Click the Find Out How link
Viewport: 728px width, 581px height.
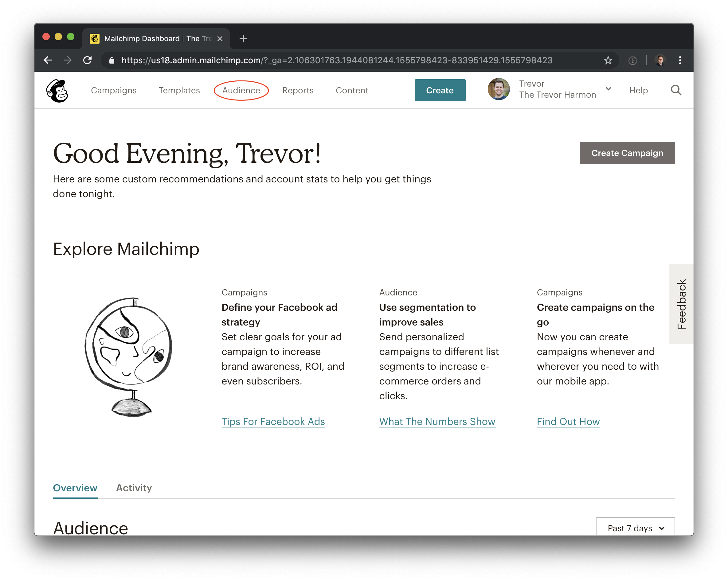coord(568,422)
